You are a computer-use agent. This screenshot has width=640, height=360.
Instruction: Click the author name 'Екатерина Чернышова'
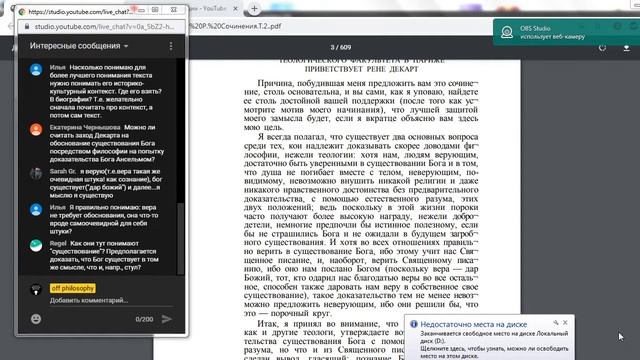85,127
